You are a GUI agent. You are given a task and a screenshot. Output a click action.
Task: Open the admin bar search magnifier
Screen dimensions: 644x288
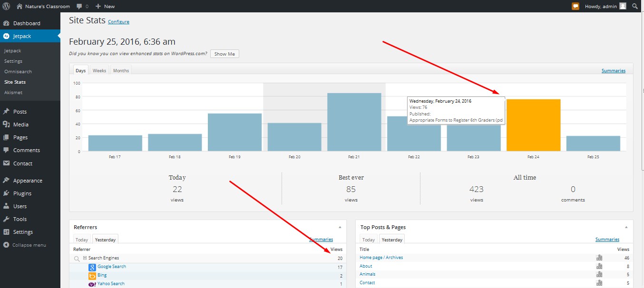pos(635,6)
